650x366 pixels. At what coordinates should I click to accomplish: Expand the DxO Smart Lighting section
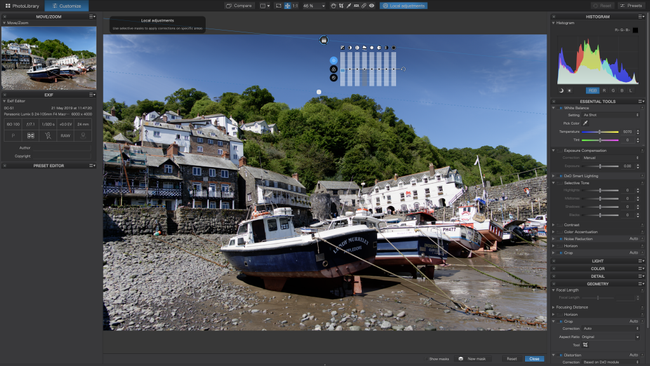[x=553, y=176]
